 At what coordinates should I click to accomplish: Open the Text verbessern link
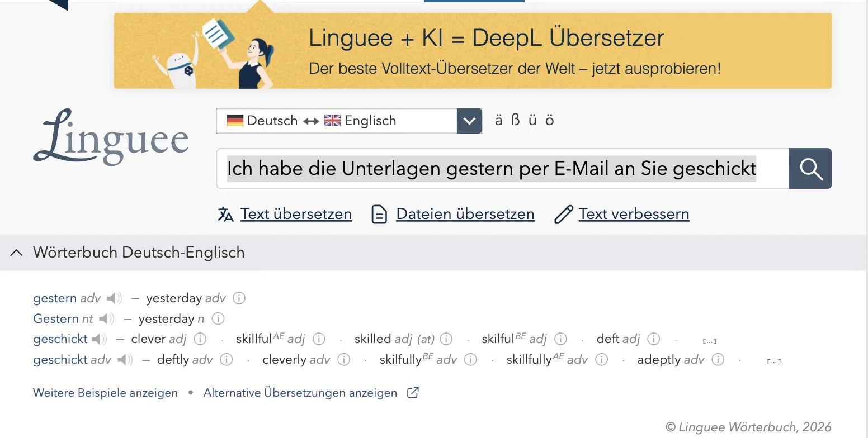[x=634, y=214]
